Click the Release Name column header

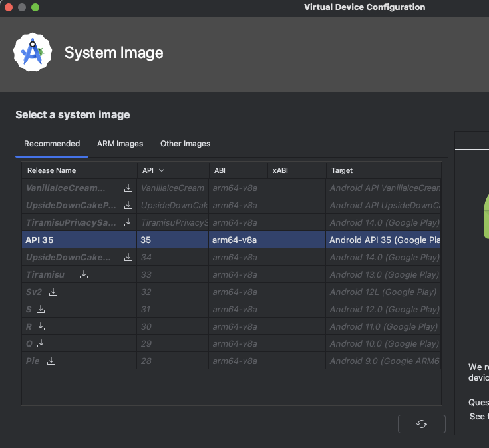click(79, 170)
